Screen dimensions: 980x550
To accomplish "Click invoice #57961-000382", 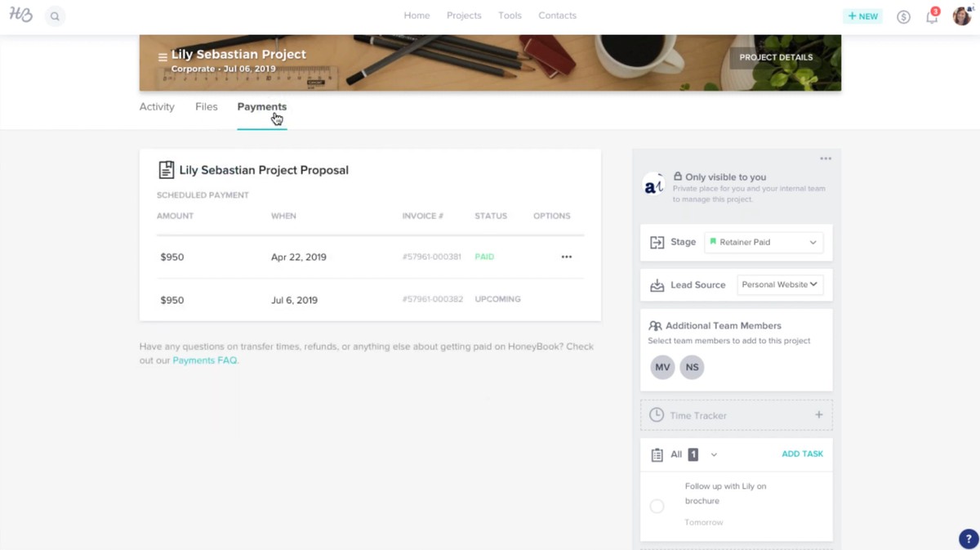I will (432, 299).
